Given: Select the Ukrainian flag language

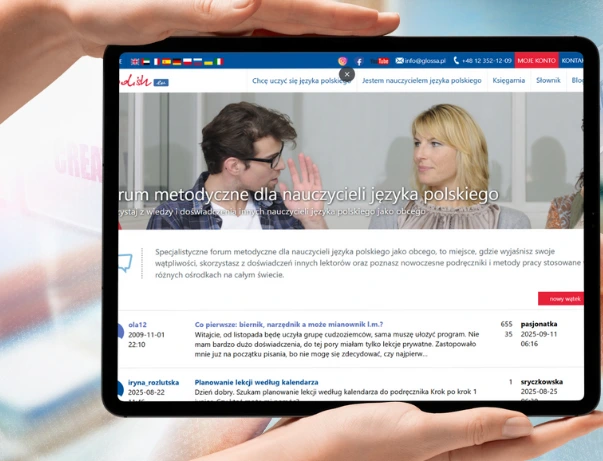Looking at the screenshot, I should tap(208, 62).
